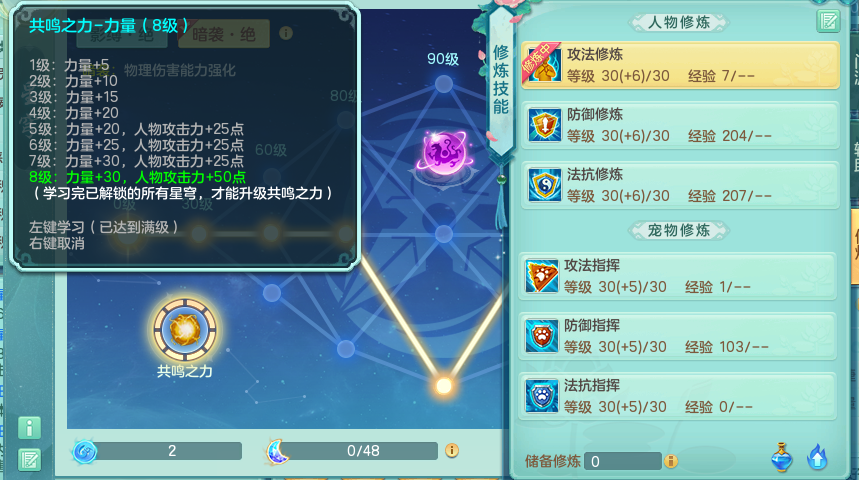Click the edit note icon beside 人物修炼
This screenshot has width=859, height=480.
click(x=828, y=22)
